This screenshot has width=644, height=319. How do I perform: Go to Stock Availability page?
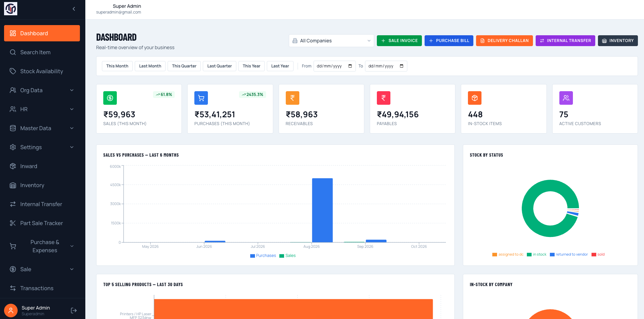tap(42, 71)
